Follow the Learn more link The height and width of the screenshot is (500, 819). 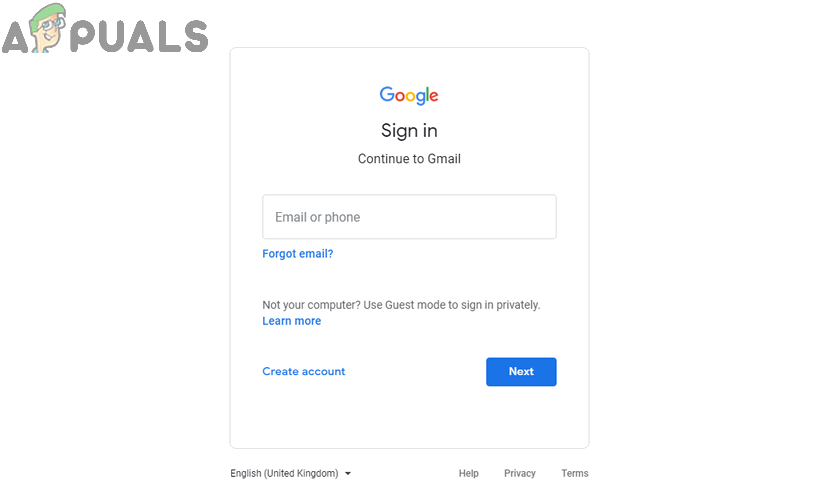(291, 321)
